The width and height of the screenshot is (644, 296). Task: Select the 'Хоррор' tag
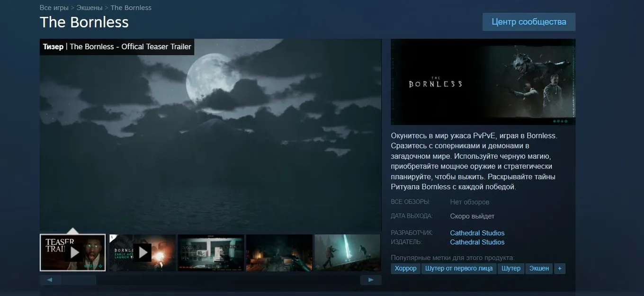click(x=405, y=269)
